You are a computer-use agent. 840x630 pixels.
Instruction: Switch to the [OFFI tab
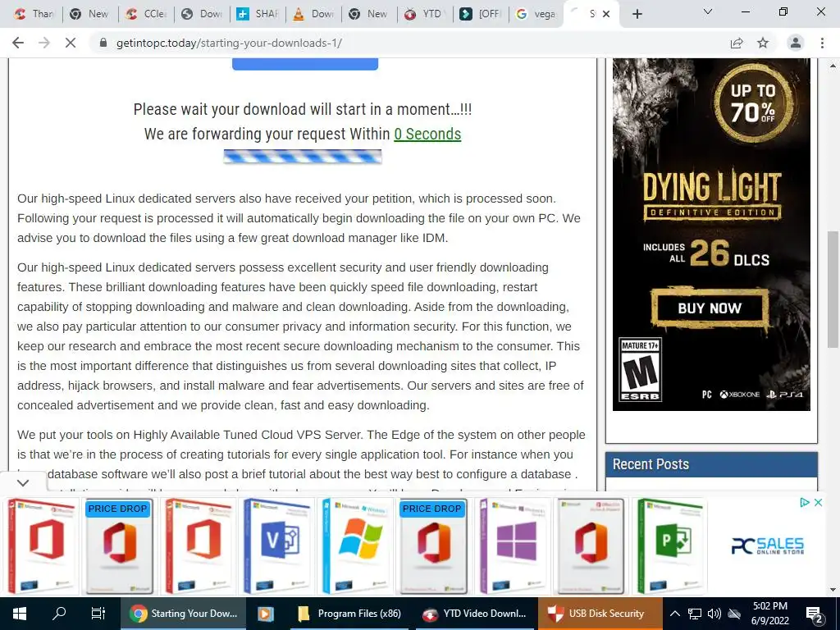pos(481,14)
